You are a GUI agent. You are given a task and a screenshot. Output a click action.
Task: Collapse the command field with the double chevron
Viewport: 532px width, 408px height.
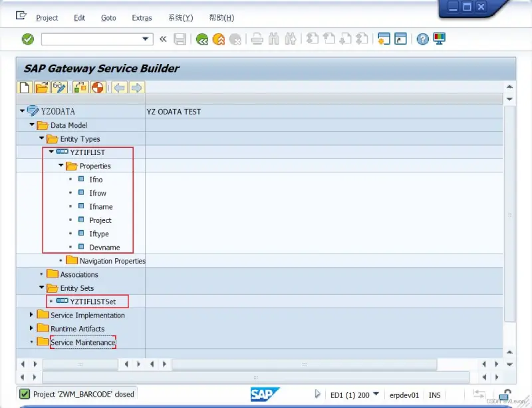(163, 39)
